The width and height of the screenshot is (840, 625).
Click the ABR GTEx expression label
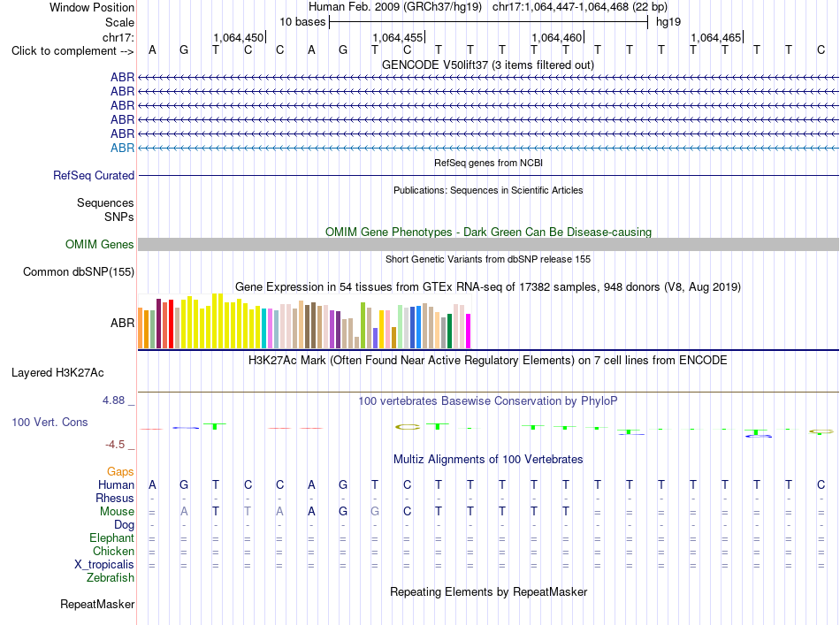click(x=122, y=323)
